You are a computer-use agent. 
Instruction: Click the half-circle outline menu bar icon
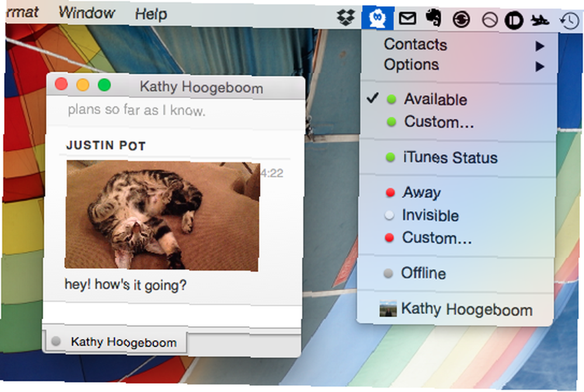tap(489, 20)
